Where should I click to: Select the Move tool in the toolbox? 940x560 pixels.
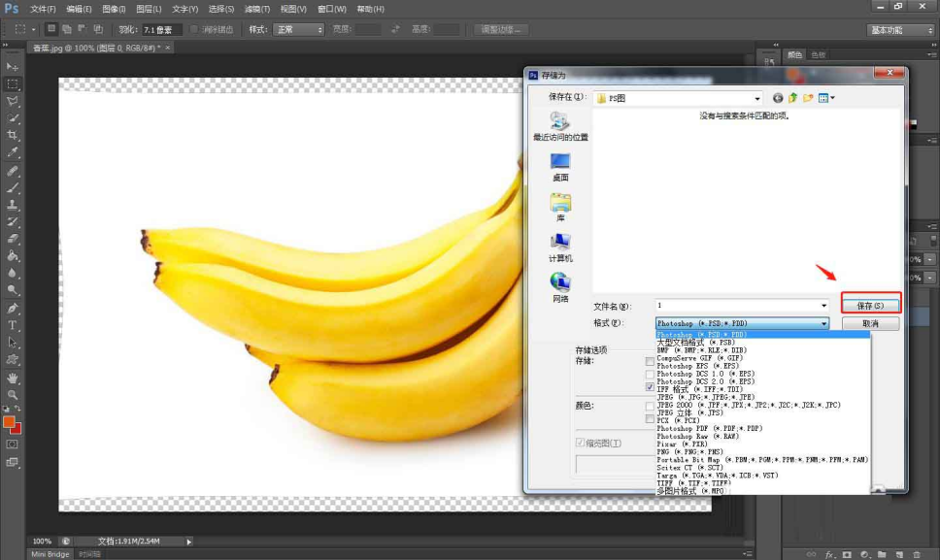point(13,66)
